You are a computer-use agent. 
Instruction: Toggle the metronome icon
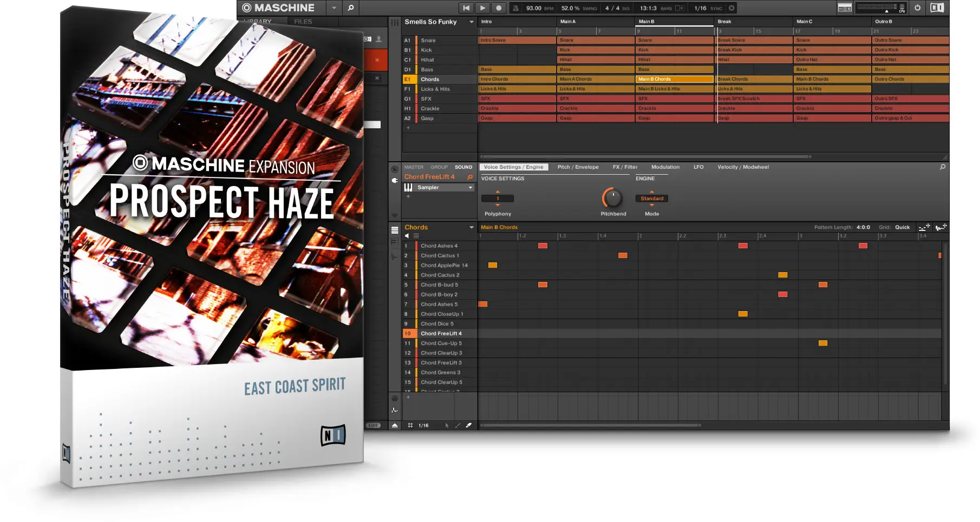tap(515, 8)
